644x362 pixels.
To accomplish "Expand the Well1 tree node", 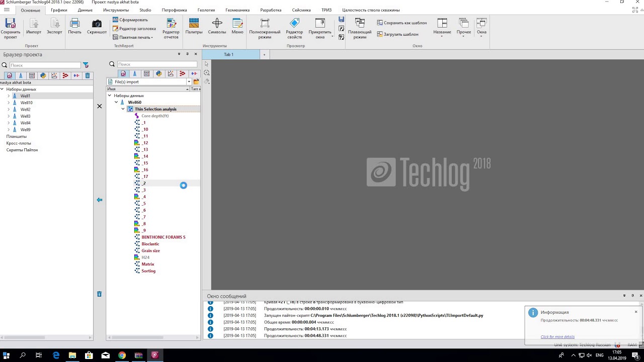I will pyautogui.click(x=9, y=96).
